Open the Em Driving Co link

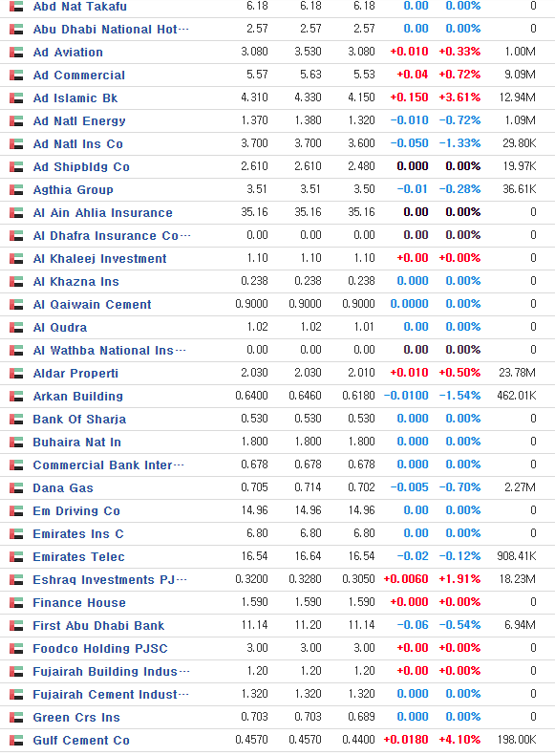[76, 511]
